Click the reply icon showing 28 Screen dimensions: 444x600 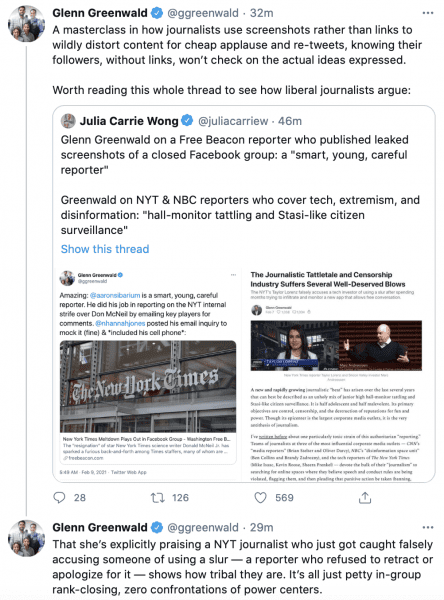(59, 497)
